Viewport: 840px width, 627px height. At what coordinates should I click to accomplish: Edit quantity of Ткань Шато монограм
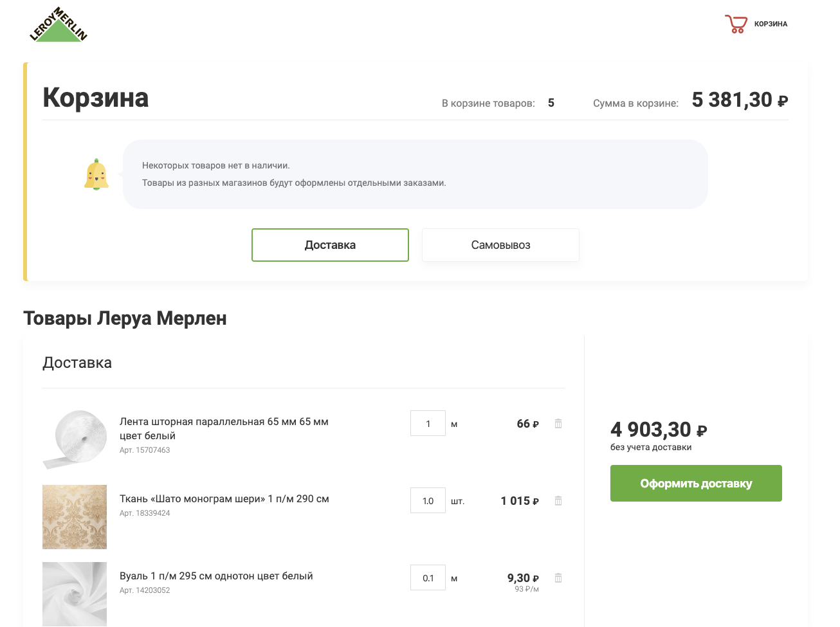428,500
